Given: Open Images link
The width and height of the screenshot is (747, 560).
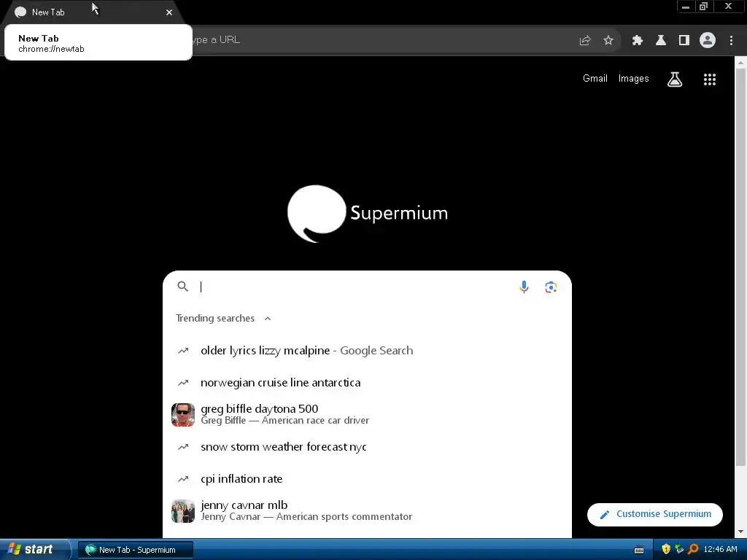Looking at the screenshot, I should [x=633, y=79].
